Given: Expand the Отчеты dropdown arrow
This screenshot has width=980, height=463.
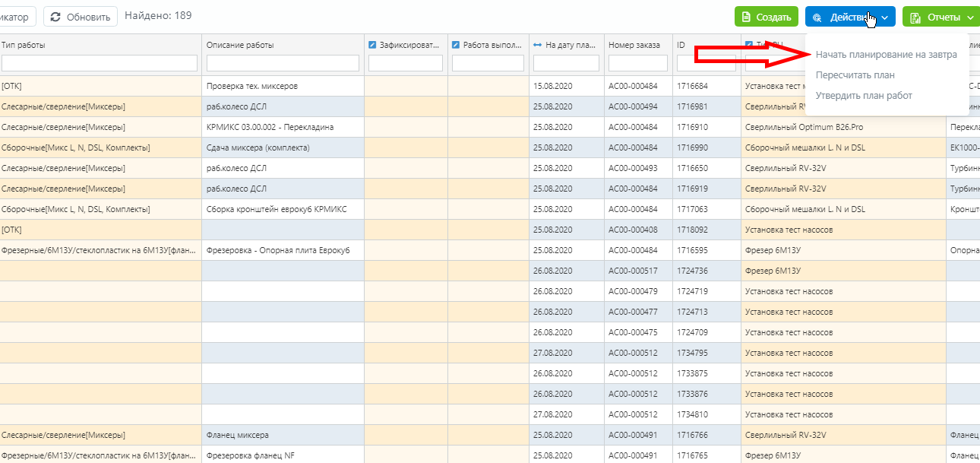Looking at the screenshot, I should click(x=969, y=17).
